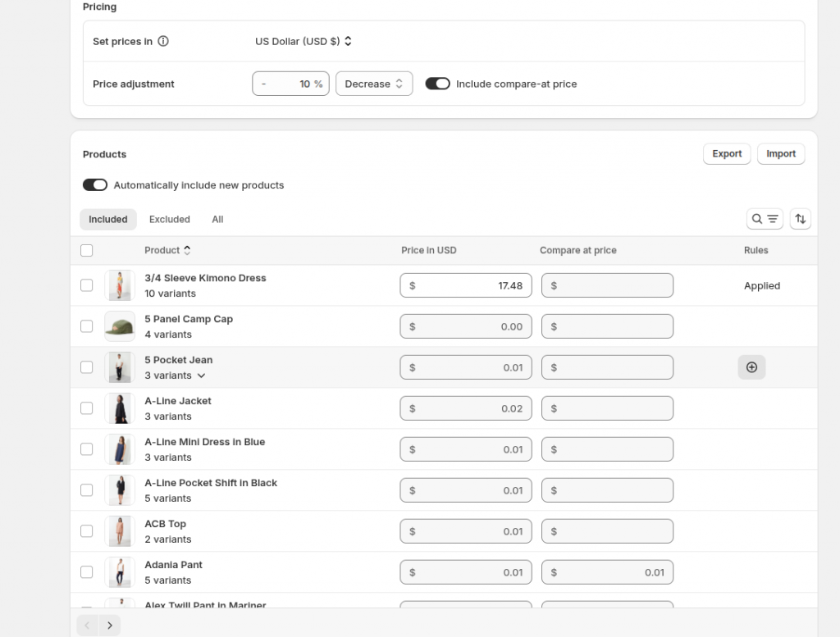This screenshot has width=840, height=637.
Task: Click the Compare at price column header
Action: tap(578, 250)
